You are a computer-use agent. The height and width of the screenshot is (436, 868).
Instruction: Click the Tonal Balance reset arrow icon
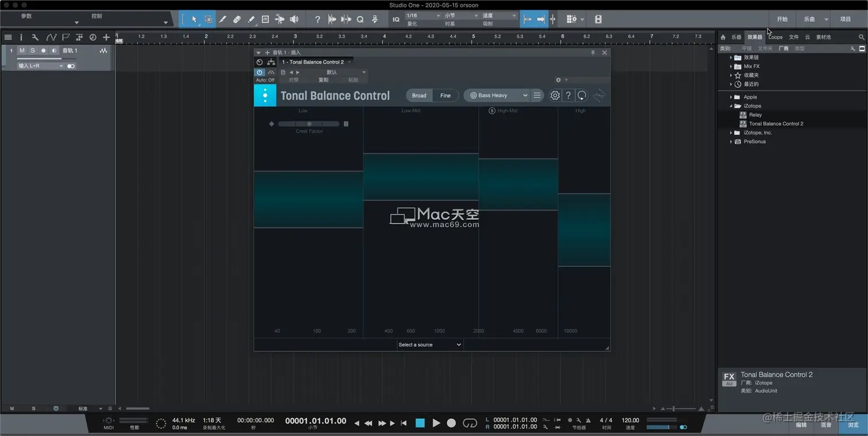pos(582,95)
